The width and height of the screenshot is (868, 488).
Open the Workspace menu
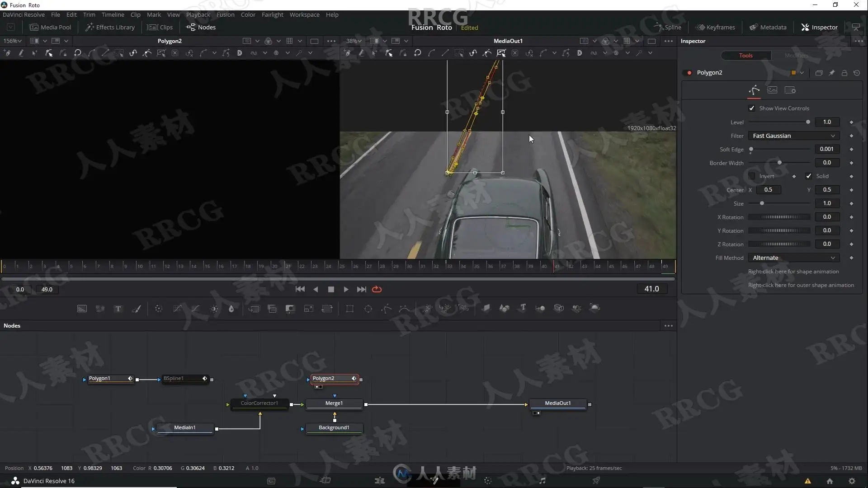click(x=304, y=14)
